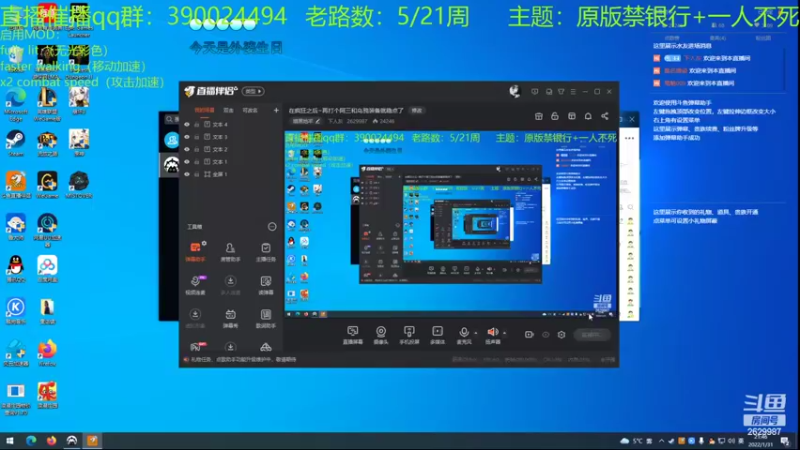Screen dimensions: 800x450
Task: Open the 歌词助手 tool
Action: tap(266, 318)
